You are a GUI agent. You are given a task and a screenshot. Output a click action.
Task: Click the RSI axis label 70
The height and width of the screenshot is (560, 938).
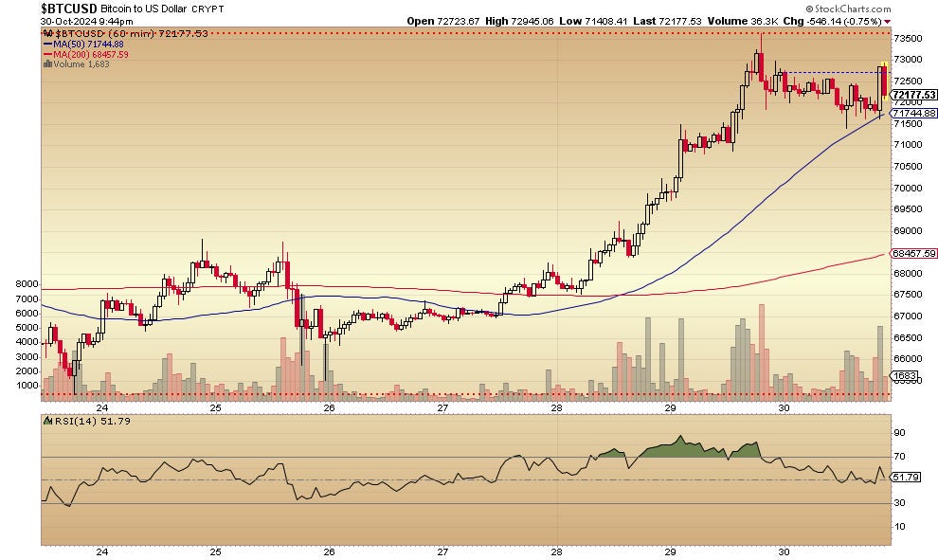pyautogui.click(x=900, y=457)
